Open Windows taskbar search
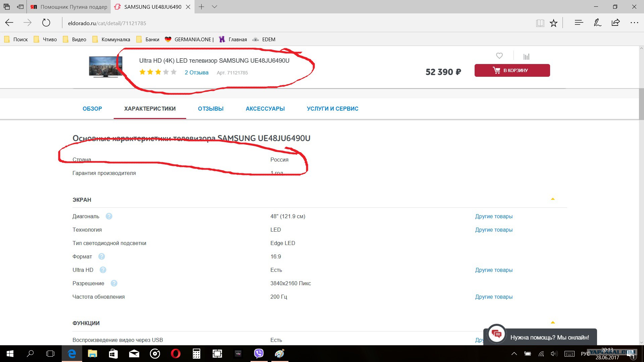The width and height of the screenshot is (644, 362). click(x=30, y=354)
